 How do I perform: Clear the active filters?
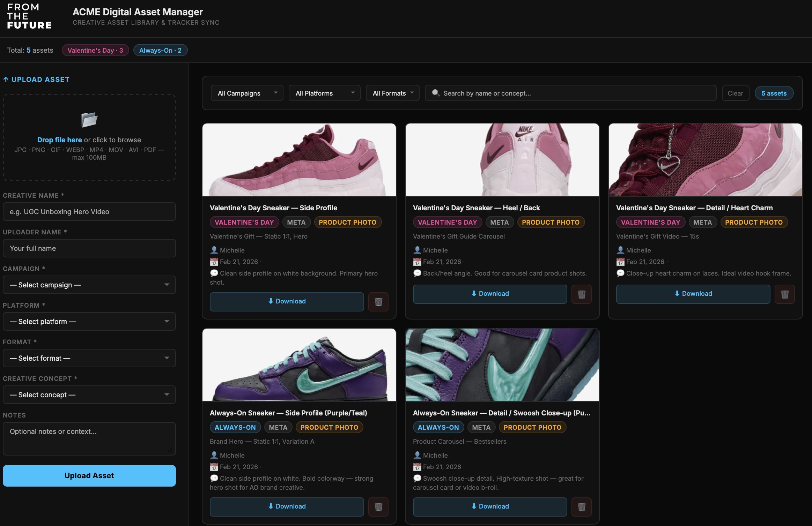coord(735,93)
